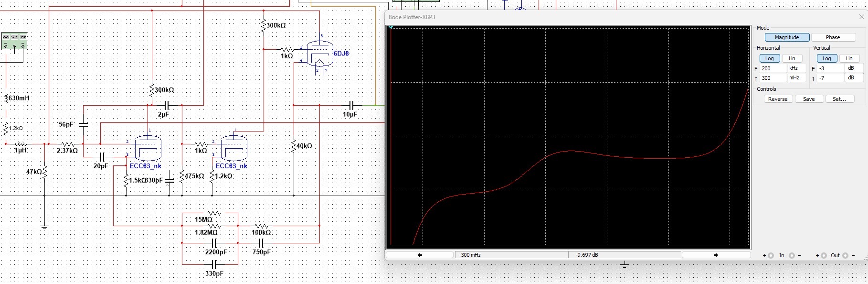Edit the horizontal initial frequency value 300

click(773, 78)
